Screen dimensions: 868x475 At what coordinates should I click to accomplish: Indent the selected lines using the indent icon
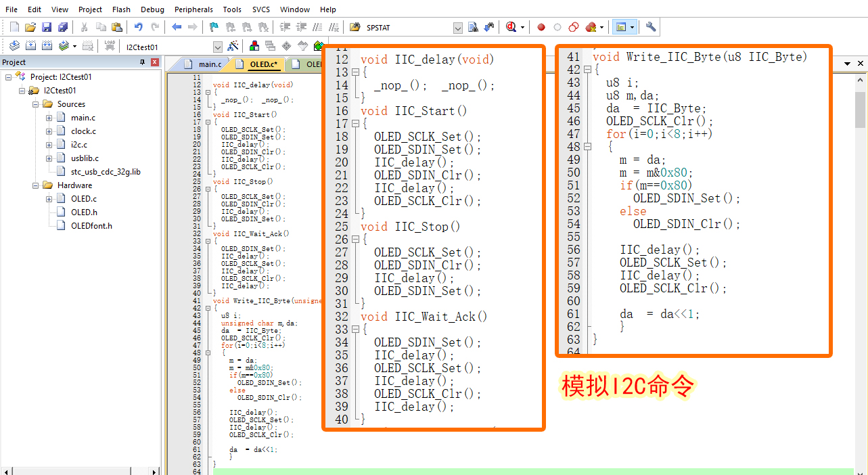(285, 27)
